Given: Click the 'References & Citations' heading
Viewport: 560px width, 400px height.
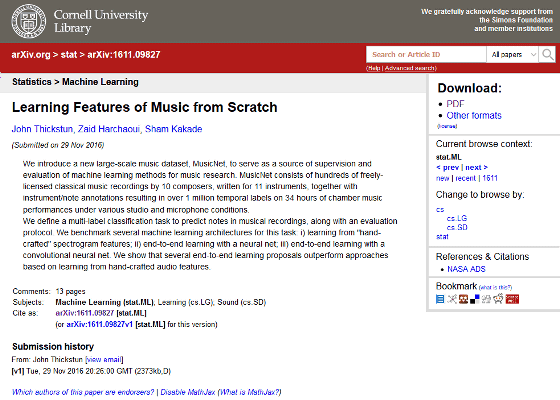Looking at the screenshot, I should [482, 256].
